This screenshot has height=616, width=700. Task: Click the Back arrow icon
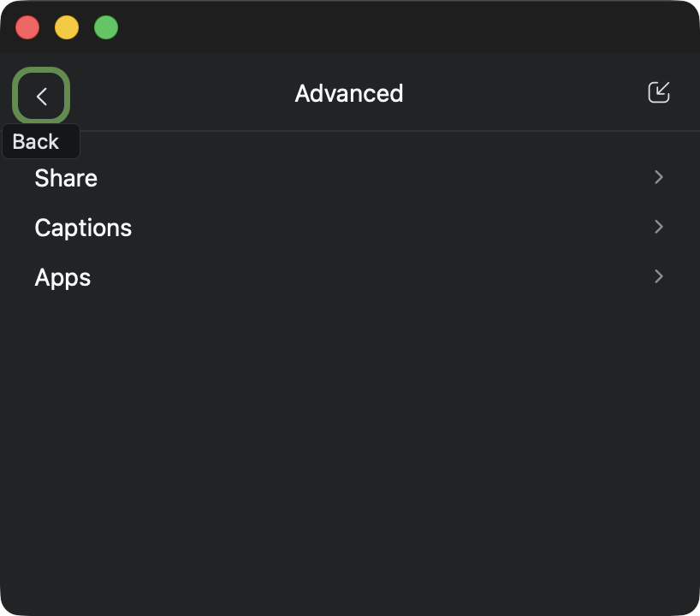pyautogui.click(x=41, y=97)
